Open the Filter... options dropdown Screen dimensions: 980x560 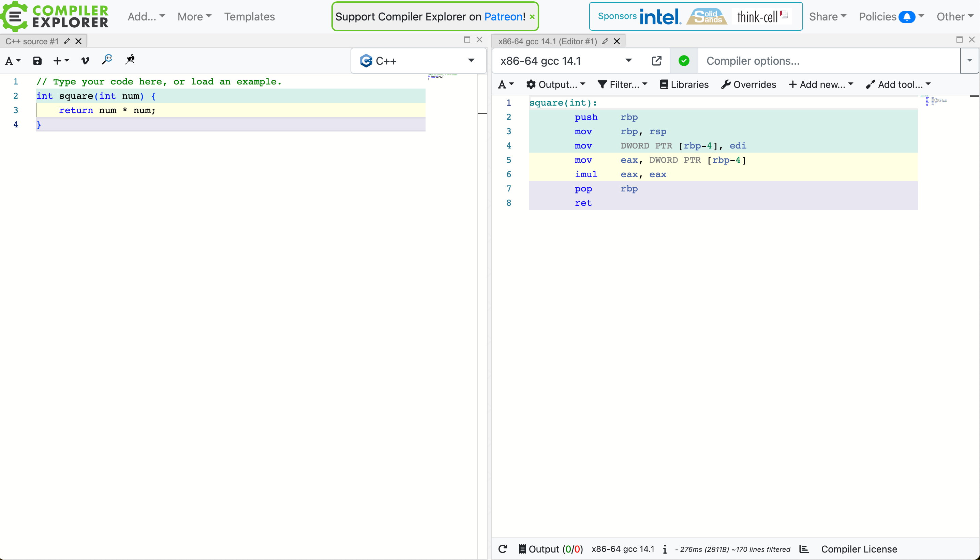[x=622, y=84]
